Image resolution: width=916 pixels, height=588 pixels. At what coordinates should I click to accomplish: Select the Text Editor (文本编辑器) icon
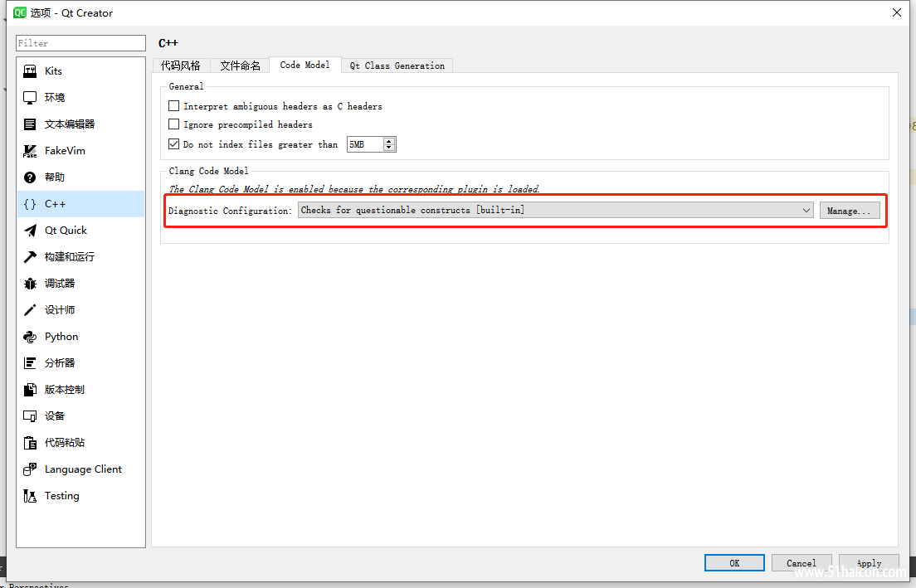(x=30, y=124)
